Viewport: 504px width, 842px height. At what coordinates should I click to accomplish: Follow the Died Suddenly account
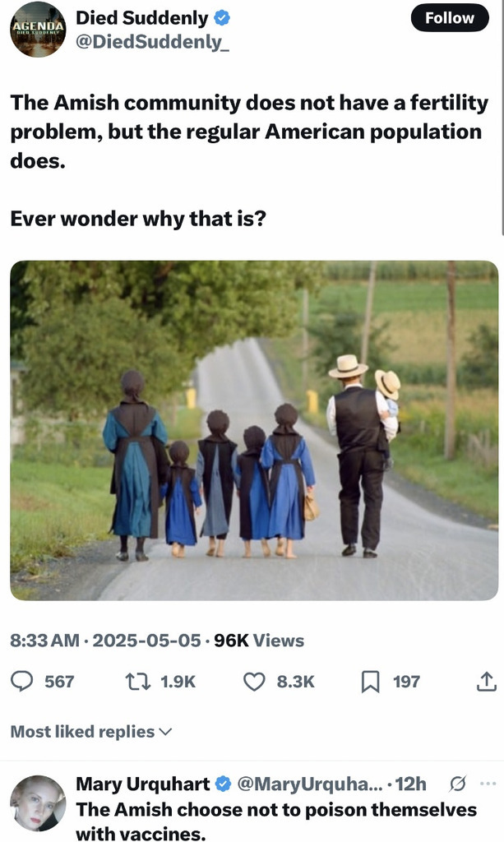click(449, 18)
